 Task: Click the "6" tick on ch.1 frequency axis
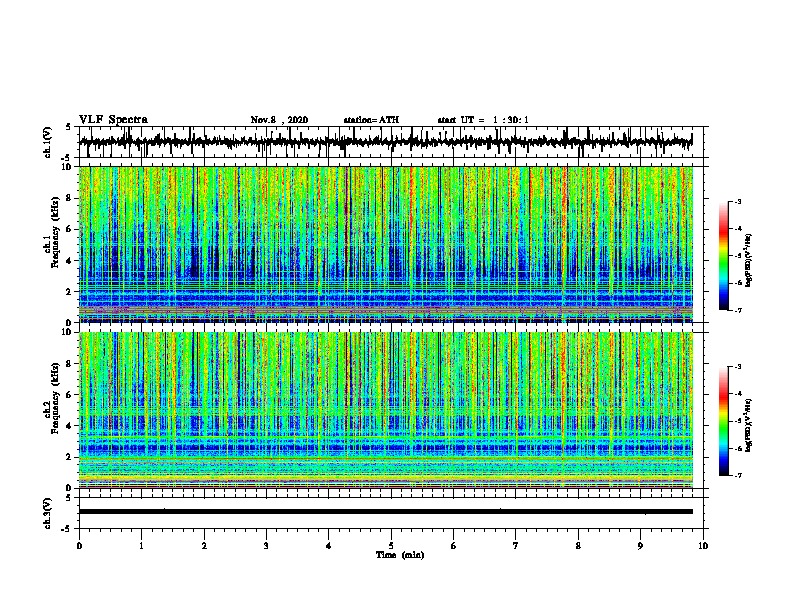69,229
